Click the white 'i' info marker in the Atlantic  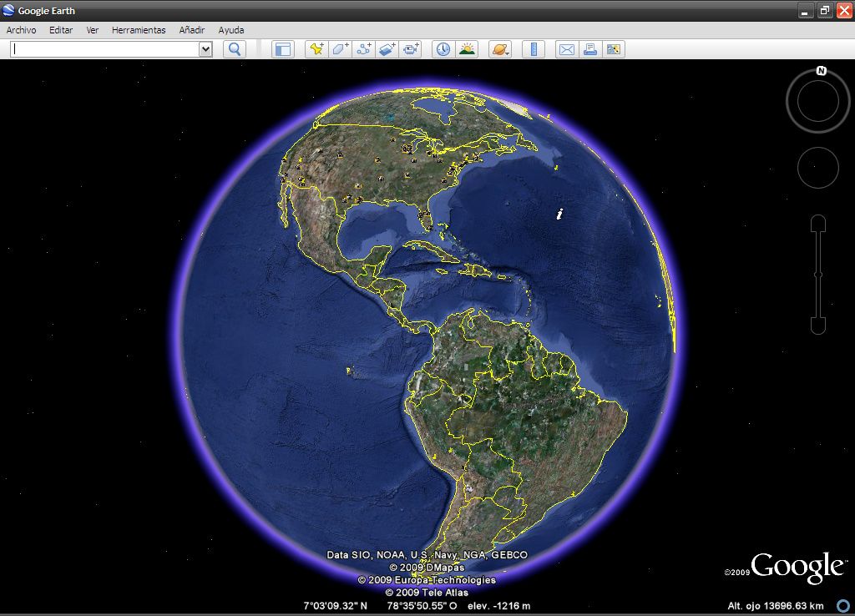pyautogui.click(x=559, y=215)
